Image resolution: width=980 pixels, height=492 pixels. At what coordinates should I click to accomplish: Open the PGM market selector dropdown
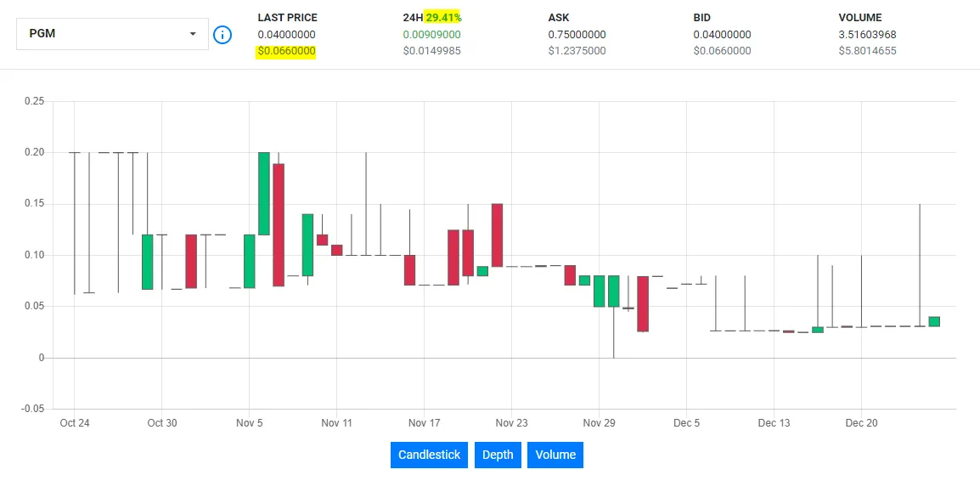(x=112, y=34)
